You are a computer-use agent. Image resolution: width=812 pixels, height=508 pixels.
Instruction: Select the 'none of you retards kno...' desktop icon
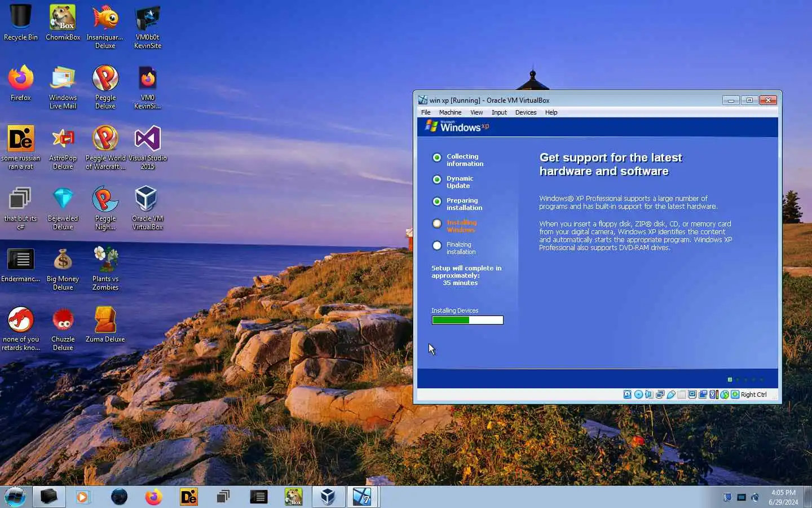(21, 329)
